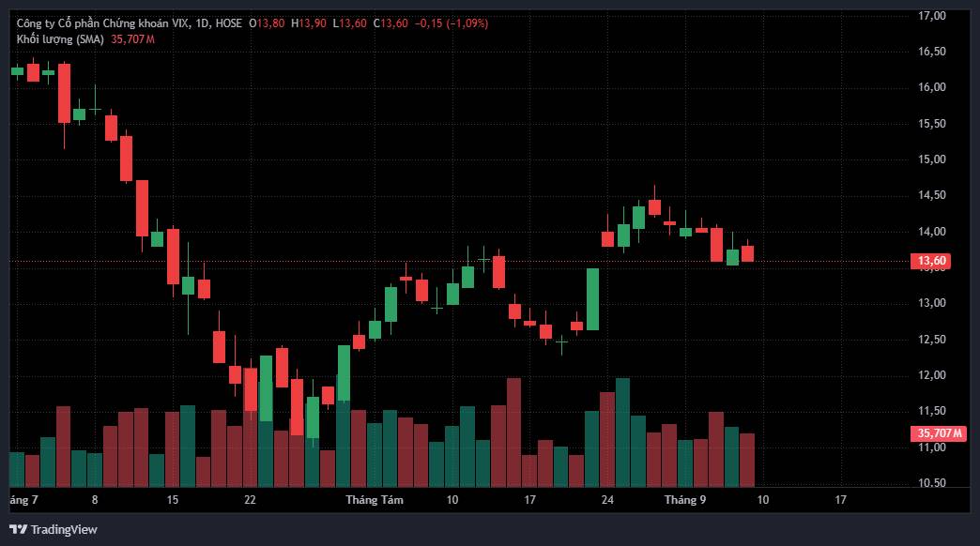Select the red 13,60 current price tag

(930, 261)
